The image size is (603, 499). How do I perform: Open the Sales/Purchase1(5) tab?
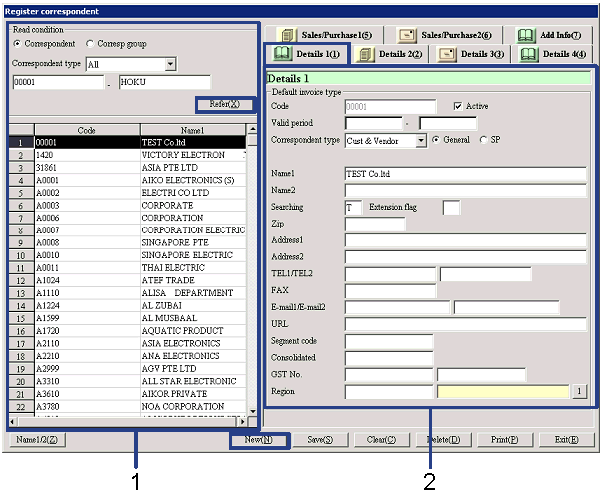(325, 35)
